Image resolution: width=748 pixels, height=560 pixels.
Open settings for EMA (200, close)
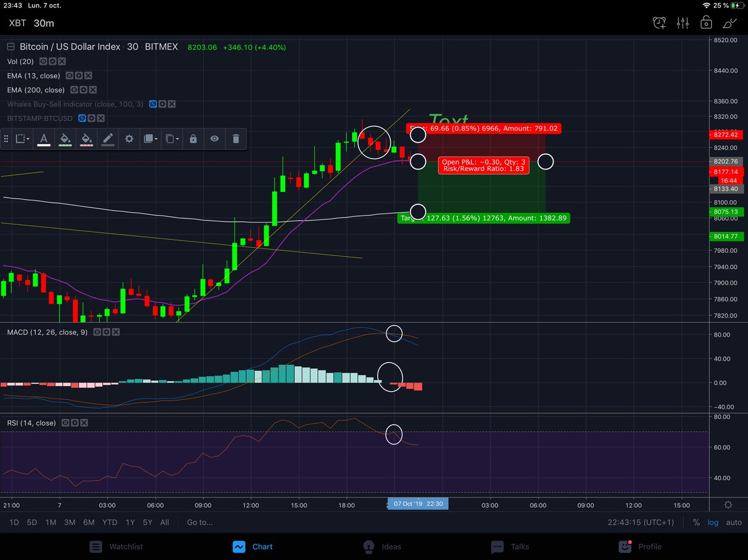(x=83, y=90)
